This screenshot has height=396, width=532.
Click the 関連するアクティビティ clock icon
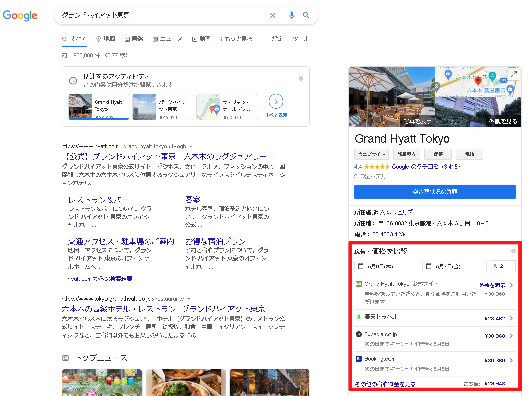[x=73, y=81]
